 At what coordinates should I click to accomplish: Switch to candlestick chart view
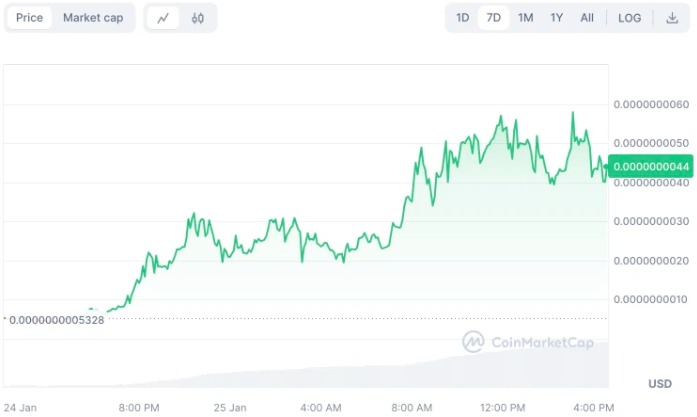tap(198, 18)
